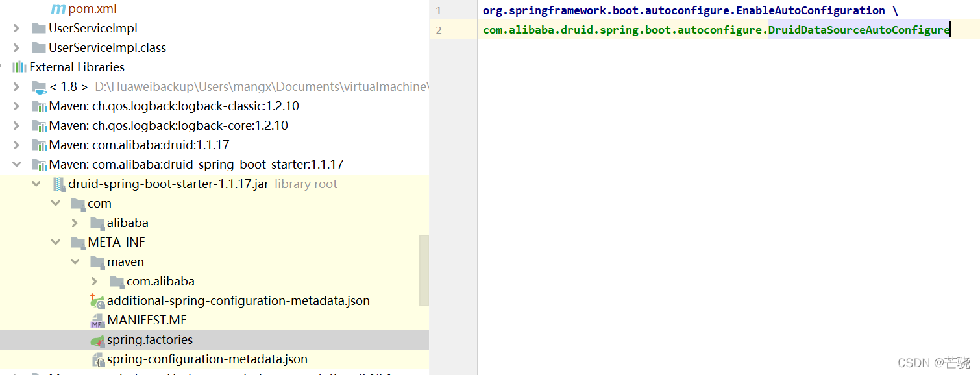Click the druid-spring-boot-starter jar archive icon

pos(58,184)
